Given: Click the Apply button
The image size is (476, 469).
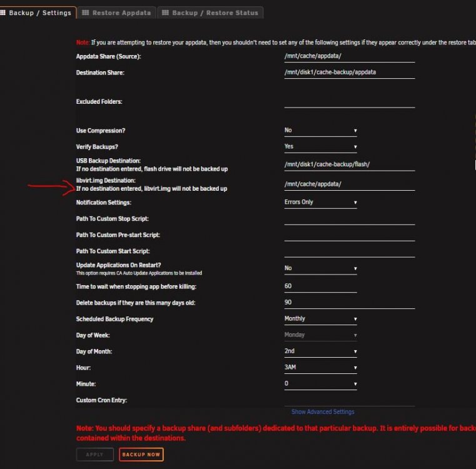Looking at the screenshot, I should pyautogui.click(x=94, y=455).
